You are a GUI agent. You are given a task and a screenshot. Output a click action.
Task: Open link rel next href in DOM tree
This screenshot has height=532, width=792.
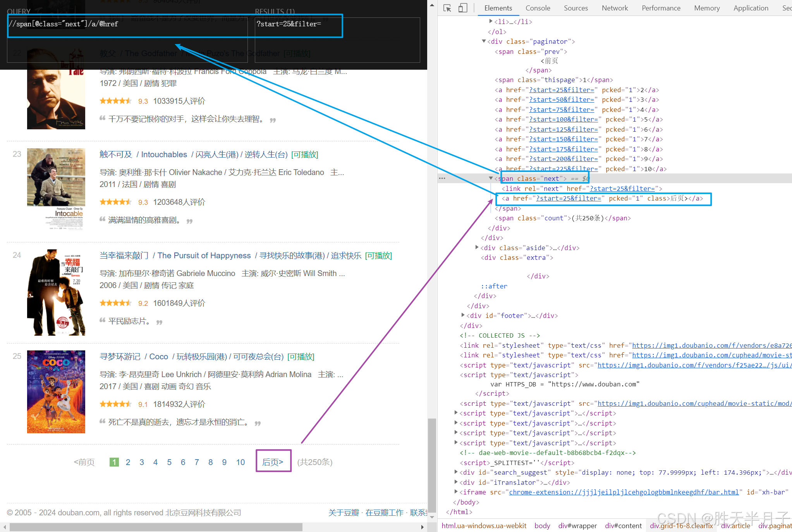[622, 189]
